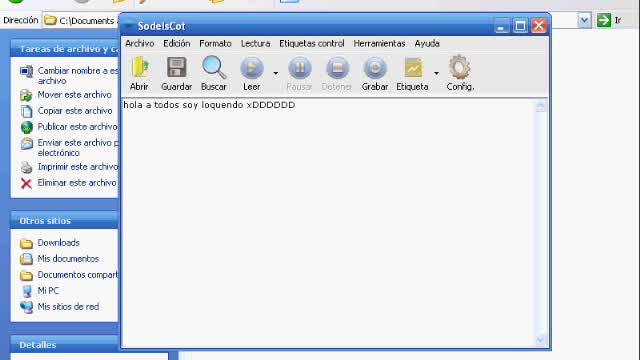Click Copiar este archivo in Explorer
This screenshot has height=360, width=640.
75,111
